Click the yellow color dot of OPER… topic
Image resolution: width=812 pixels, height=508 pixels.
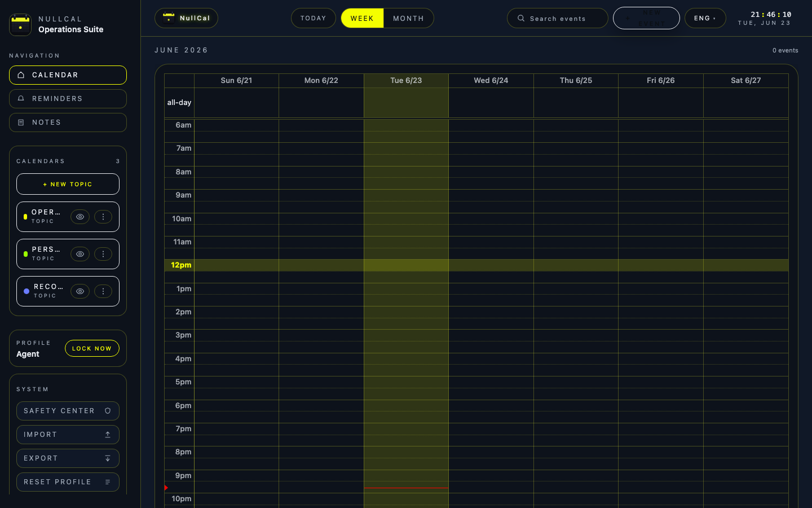[x=25, y=217]
